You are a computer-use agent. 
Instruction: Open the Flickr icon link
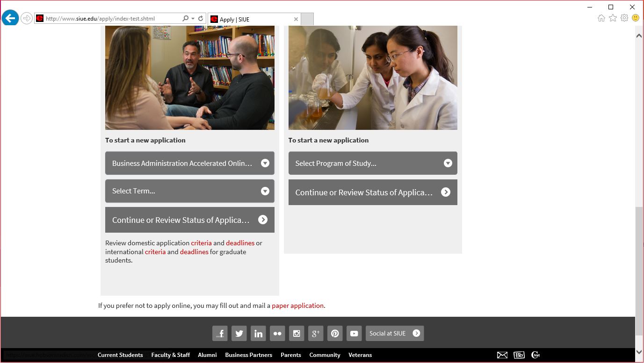[x=277, y=333]
